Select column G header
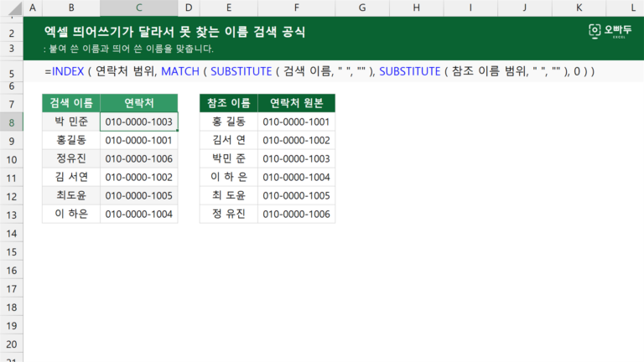Viewport: 644px width, 362px height. [362, 8]
